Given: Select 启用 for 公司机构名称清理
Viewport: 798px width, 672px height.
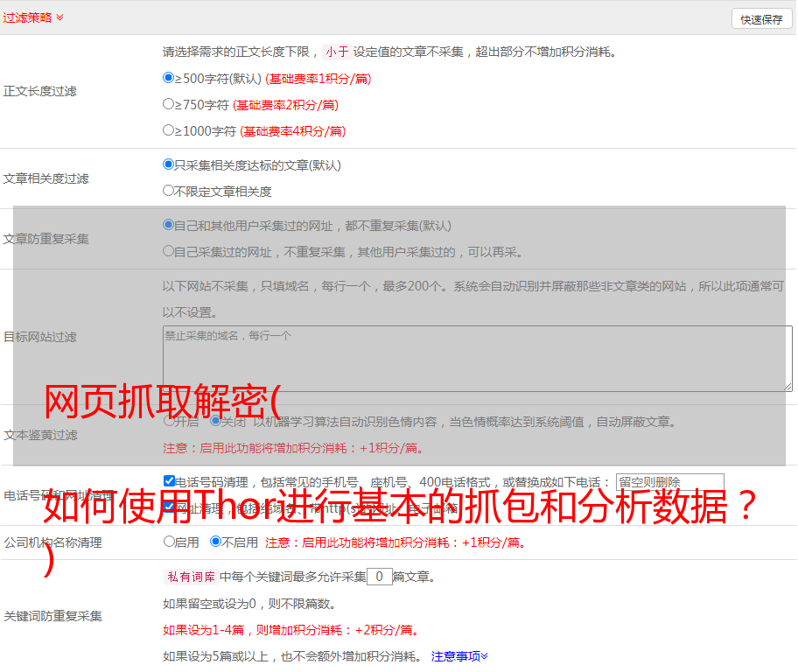Looking at the screenshot, I should pyautogui.click(x=169, y=541).
